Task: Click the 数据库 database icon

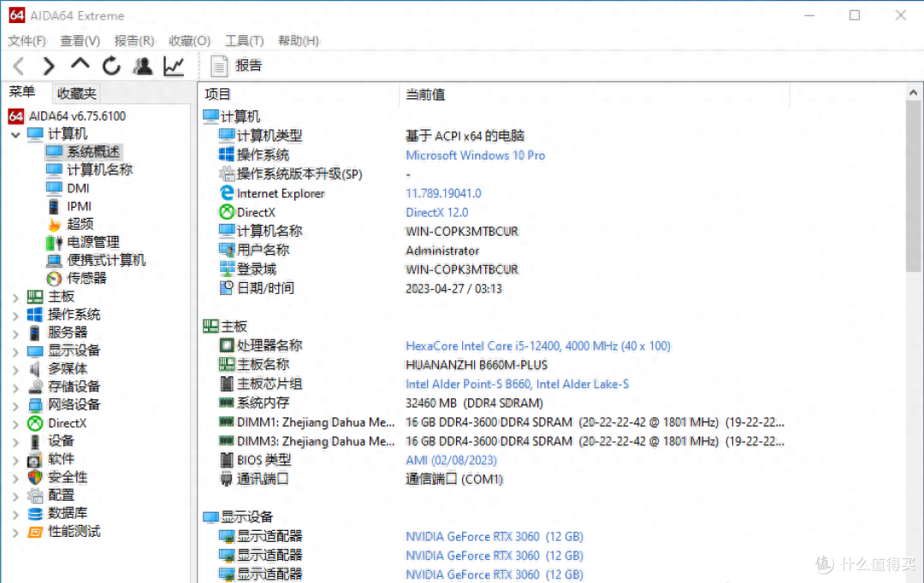Action: click(x=35, y=514)
